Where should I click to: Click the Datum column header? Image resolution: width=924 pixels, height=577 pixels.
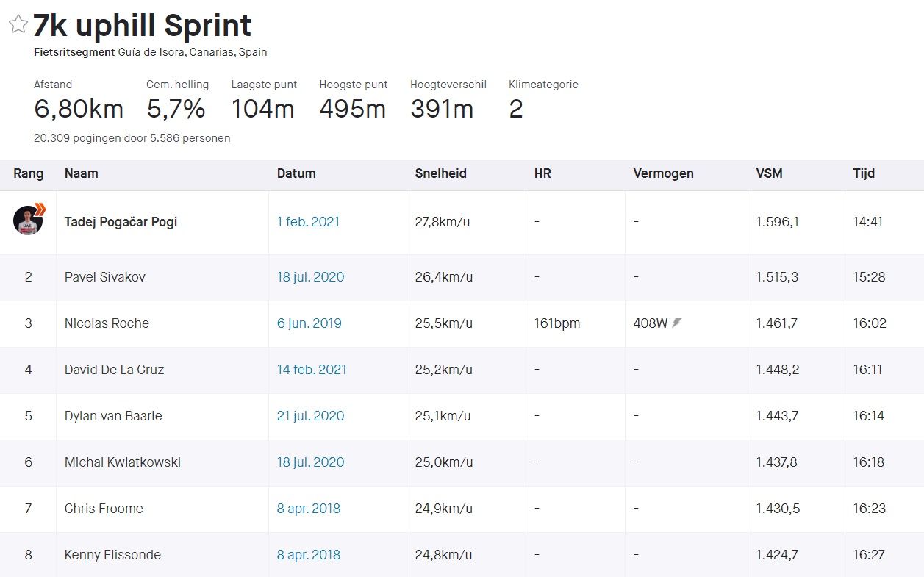click(296, 174)
